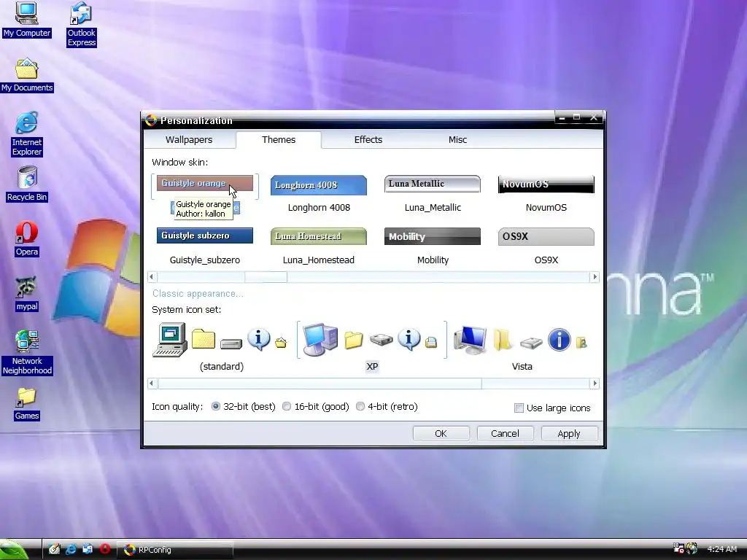Click XP set computer icon

coord(320,340)
